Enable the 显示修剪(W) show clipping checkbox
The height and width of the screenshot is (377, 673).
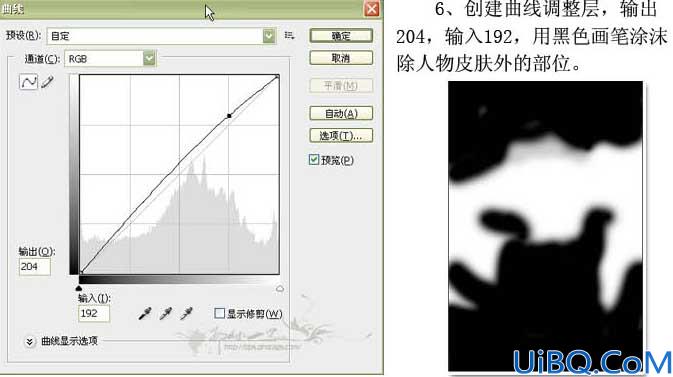coord(219,313)
